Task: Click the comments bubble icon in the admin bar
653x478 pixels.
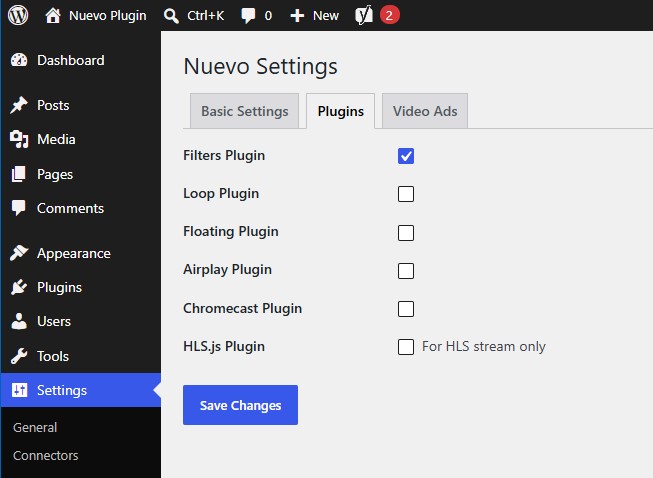Action: pyautogui.click(x=248, y=16)
